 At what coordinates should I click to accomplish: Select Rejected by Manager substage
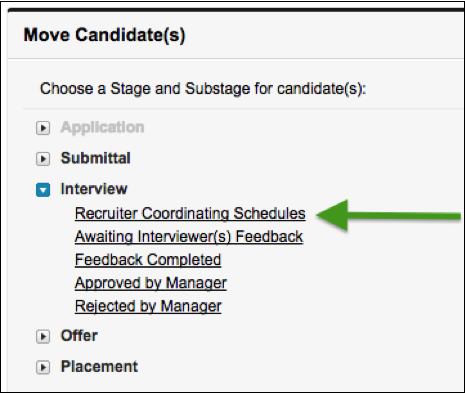tap(148, 306)
